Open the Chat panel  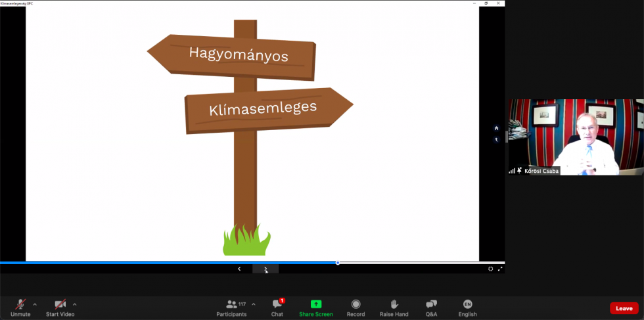(x=277, y=305)
